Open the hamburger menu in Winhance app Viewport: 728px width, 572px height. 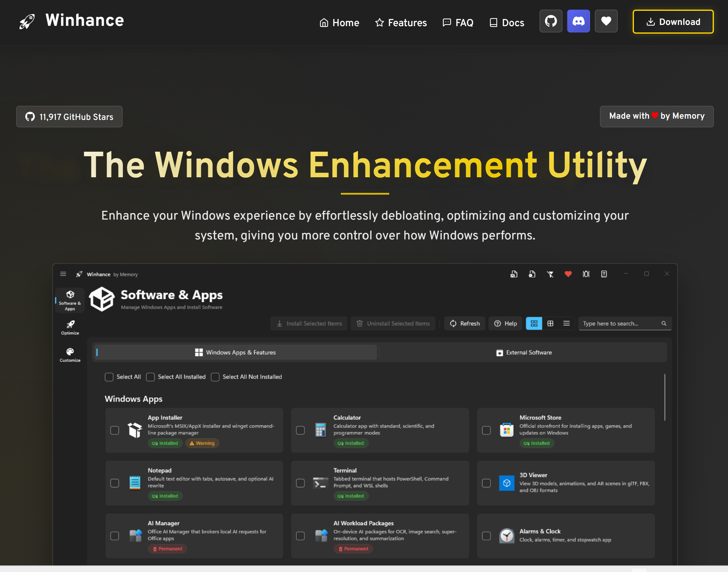[63, 274]
